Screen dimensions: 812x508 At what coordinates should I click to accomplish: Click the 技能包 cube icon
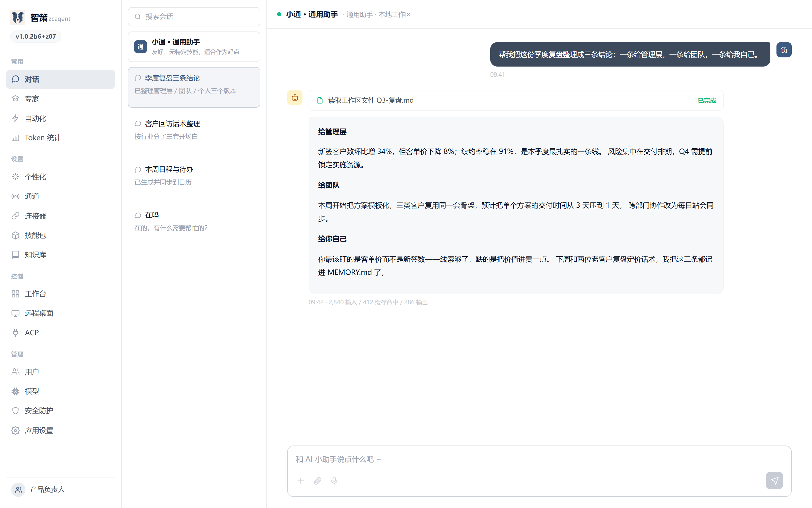15,235
